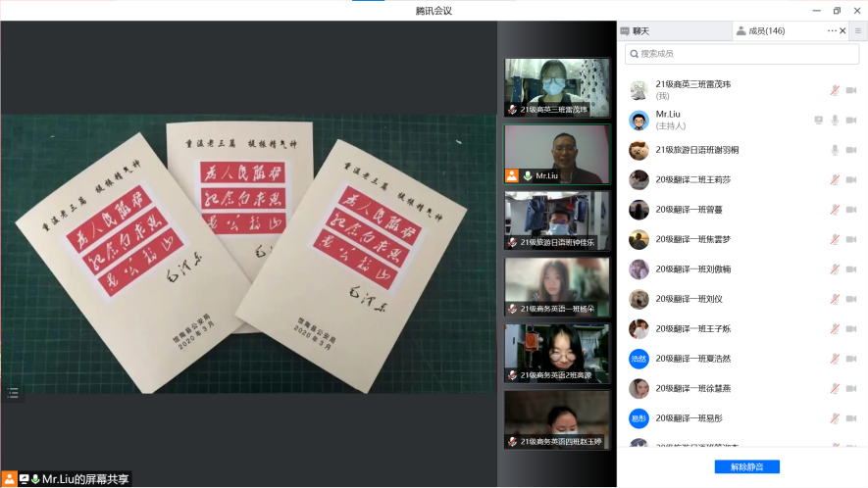
Task: Toggle camera for 21级商英三班雷茂玮
Action: coord(851,90)
